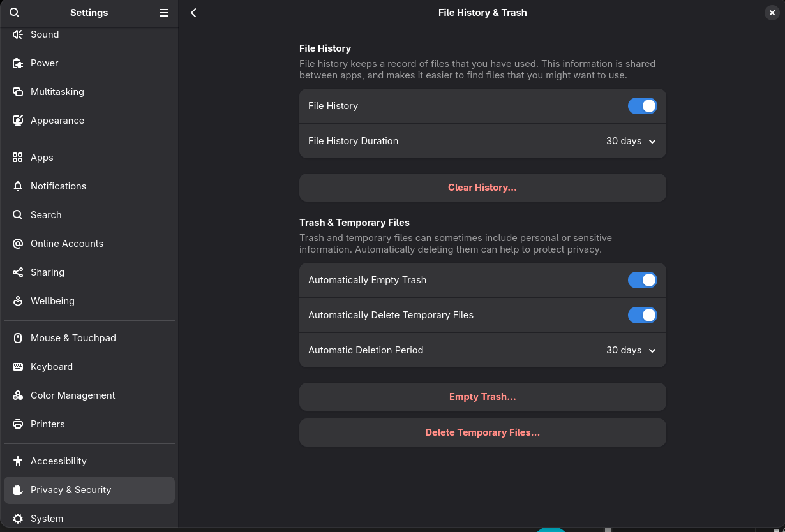Open the Multitasking settings panel
This screenshot has width=785, height=532.
(57, 92)
